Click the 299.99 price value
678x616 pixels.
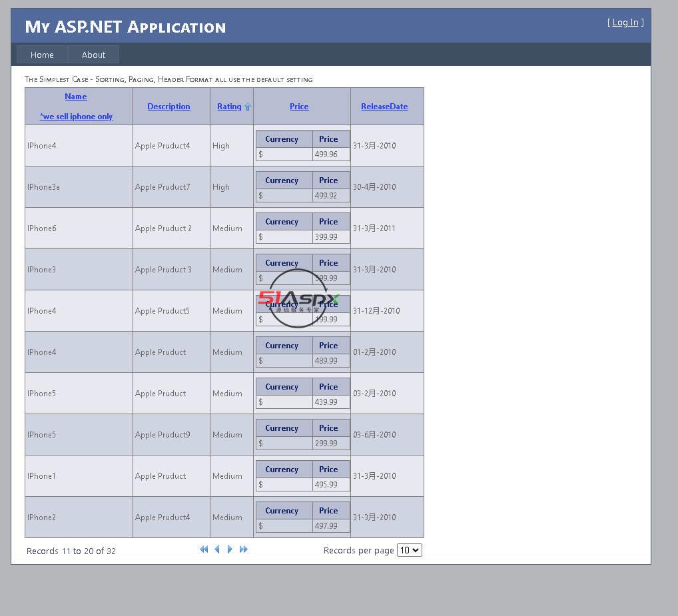326,443
